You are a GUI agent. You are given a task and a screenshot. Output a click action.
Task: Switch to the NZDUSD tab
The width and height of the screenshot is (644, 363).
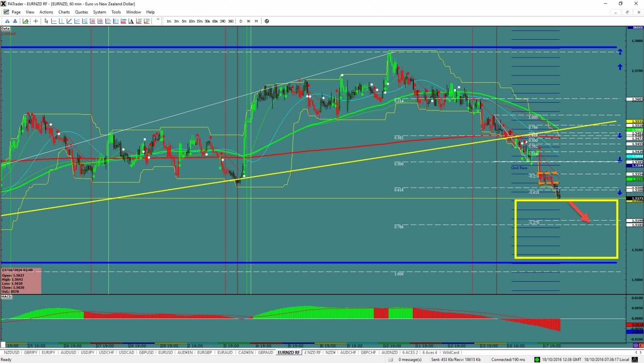[12, 352]
